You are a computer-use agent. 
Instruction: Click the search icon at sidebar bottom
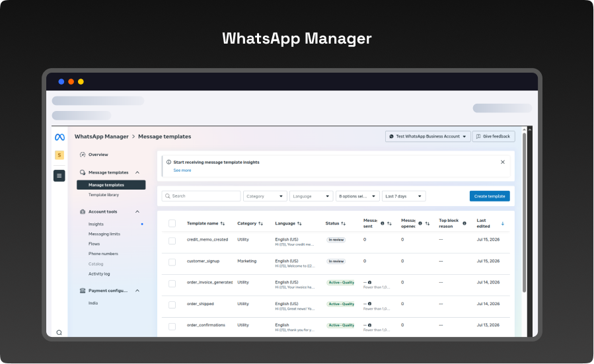click(59, 332)
